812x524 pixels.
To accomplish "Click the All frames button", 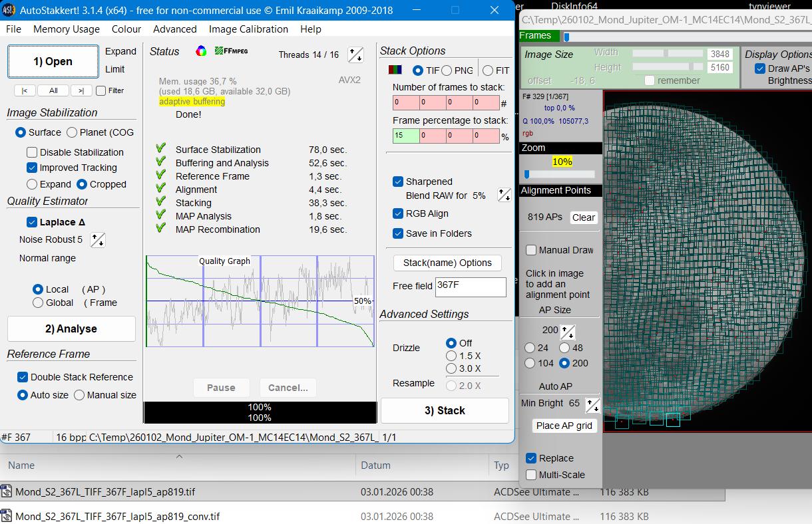I will pos(53,90).
